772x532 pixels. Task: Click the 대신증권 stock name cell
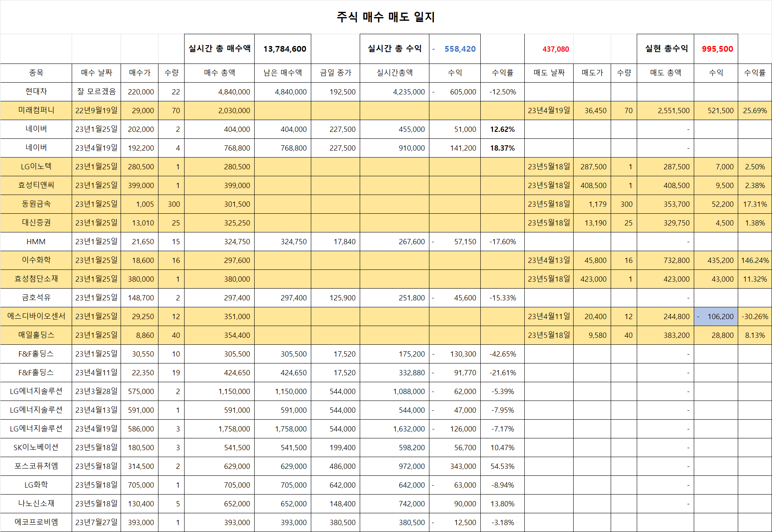(x=36, y=223)
